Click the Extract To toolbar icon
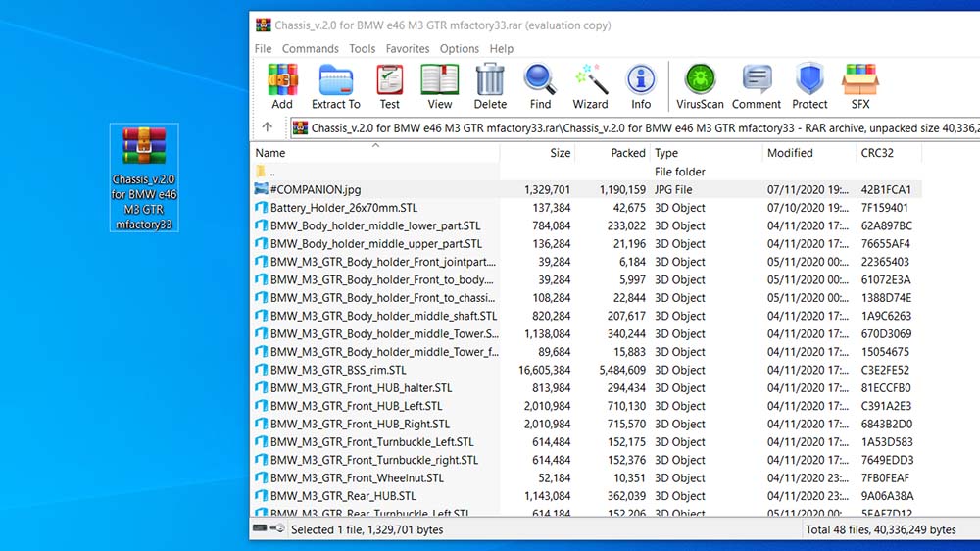Screen dimensions: 980x551 coord(335,86)
